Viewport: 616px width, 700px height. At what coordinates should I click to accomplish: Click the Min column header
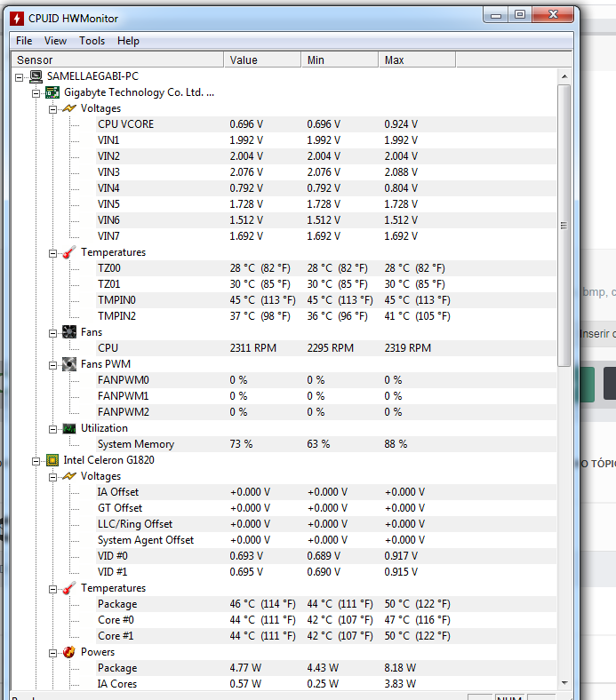click(x=340, y=60)
